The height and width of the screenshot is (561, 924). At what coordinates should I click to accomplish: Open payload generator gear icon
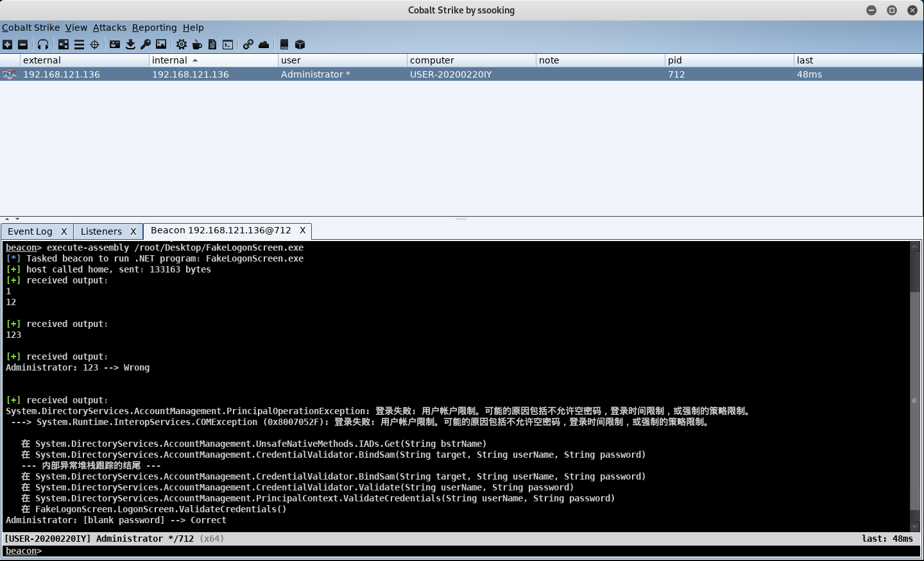182,44
